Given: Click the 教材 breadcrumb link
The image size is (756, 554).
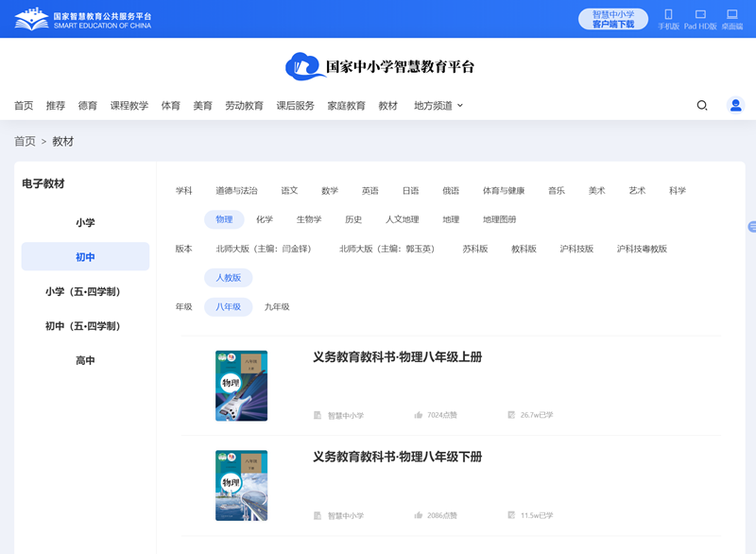Looking at the screenshot, I should click(x=62, y=141).
